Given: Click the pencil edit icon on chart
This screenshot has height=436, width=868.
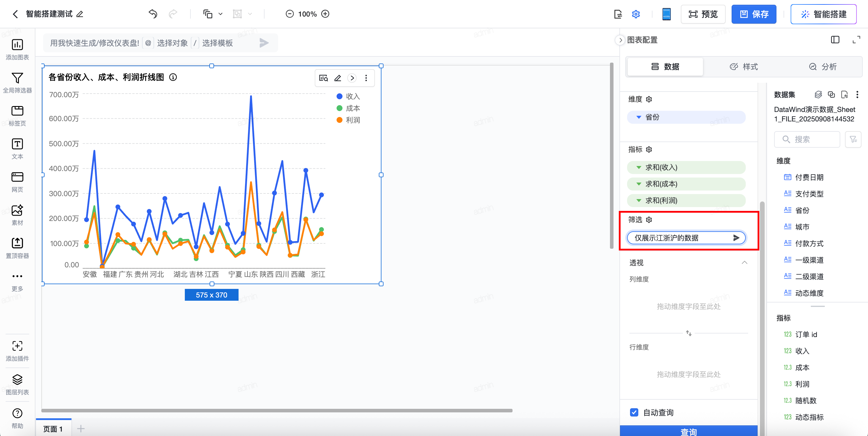Looking at the screenshot, I should click(338, 78).
